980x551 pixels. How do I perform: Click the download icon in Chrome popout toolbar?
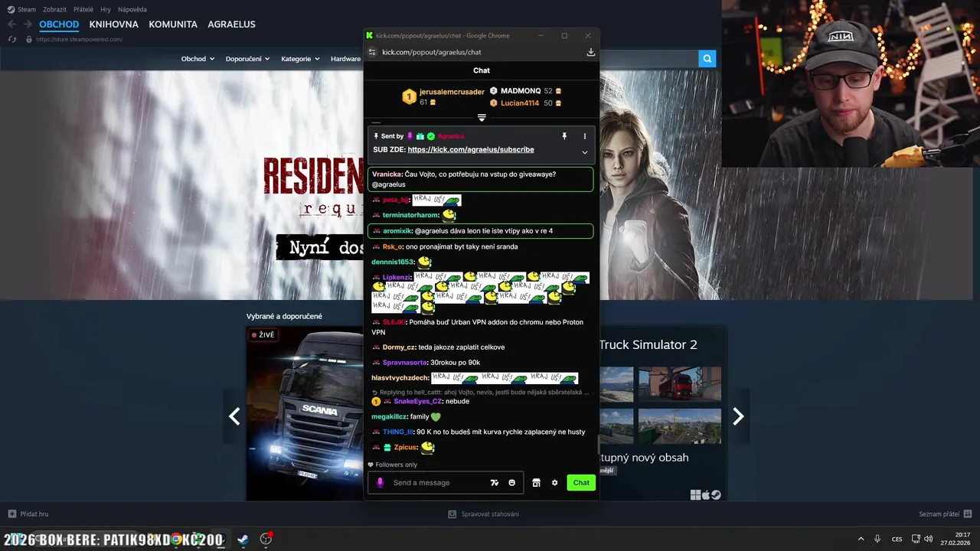[x=590, y=52]
